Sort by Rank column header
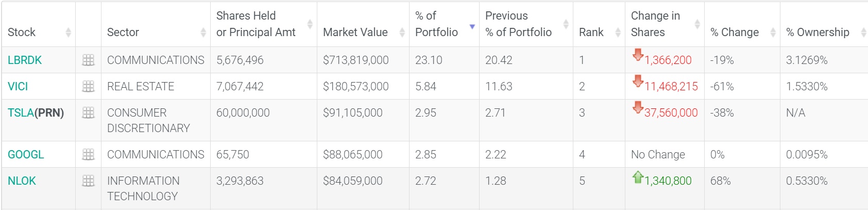868x210 pixels. (x=618, y=33)
